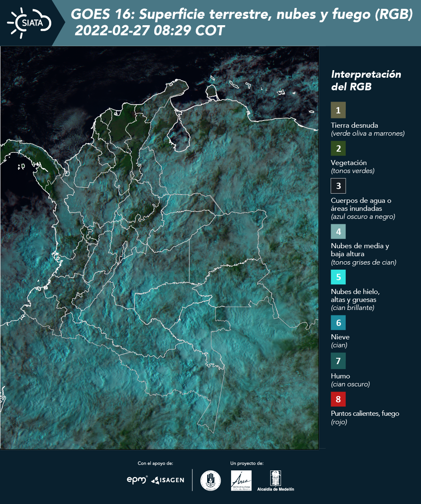This screenshot has width=421, height=504.
Task: Click '(tonos grises de cian)' description
Action: 363,262
